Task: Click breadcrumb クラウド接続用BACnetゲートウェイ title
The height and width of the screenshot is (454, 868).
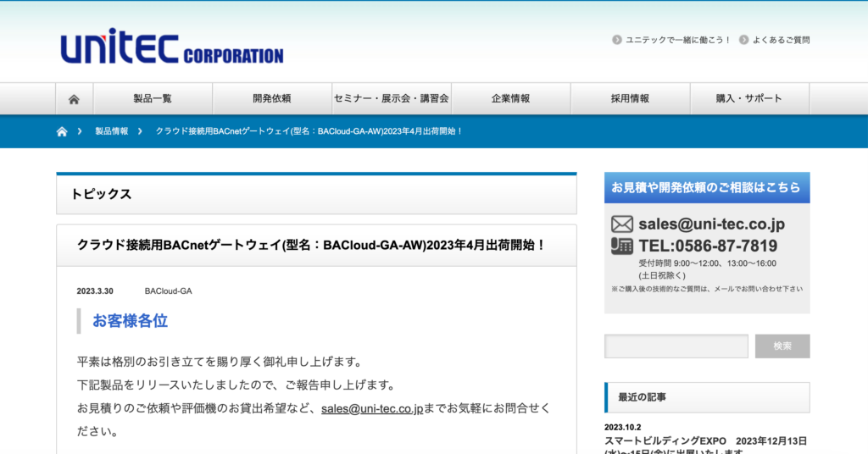Action: coord(309,131)
